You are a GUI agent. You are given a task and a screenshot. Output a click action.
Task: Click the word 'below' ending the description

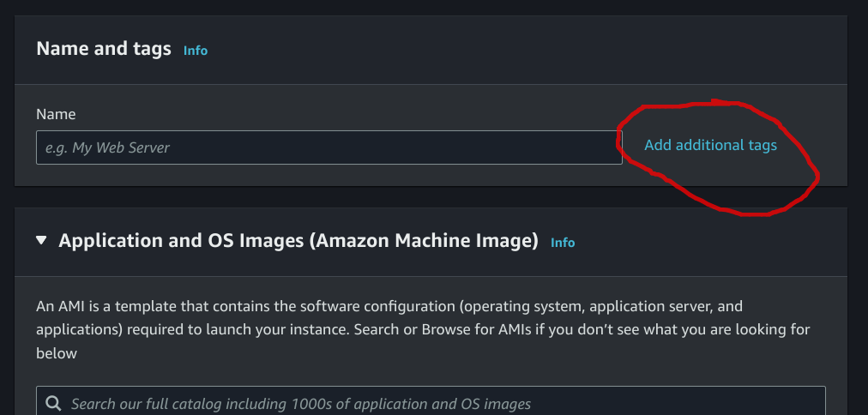point(57,352)
